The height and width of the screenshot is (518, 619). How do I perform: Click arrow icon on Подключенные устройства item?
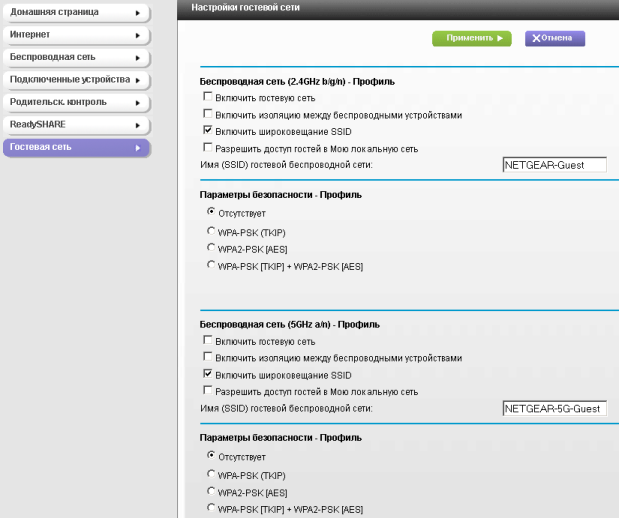coord(138,81)
